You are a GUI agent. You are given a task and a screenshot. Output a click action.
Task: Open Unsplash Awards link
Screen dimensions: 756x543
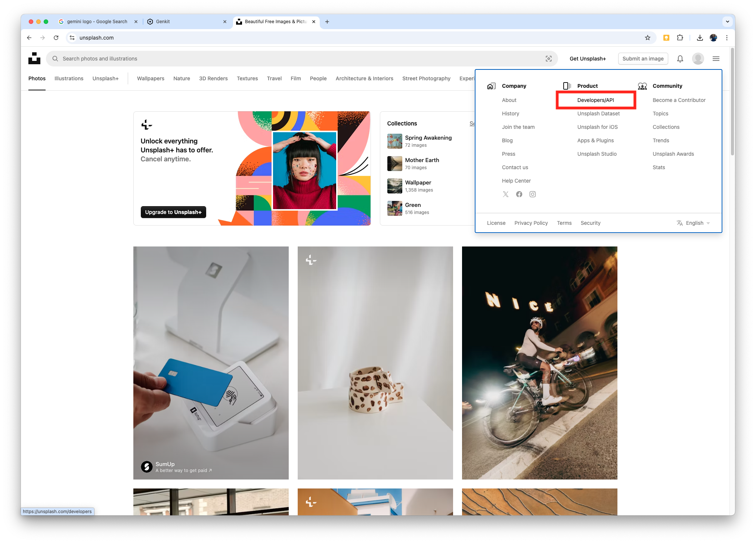pos(673,154)
